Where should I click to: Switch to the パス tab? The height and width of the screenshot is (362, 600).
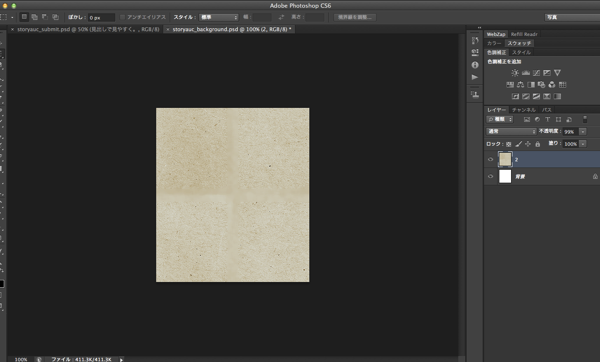(x=547, y=110)
